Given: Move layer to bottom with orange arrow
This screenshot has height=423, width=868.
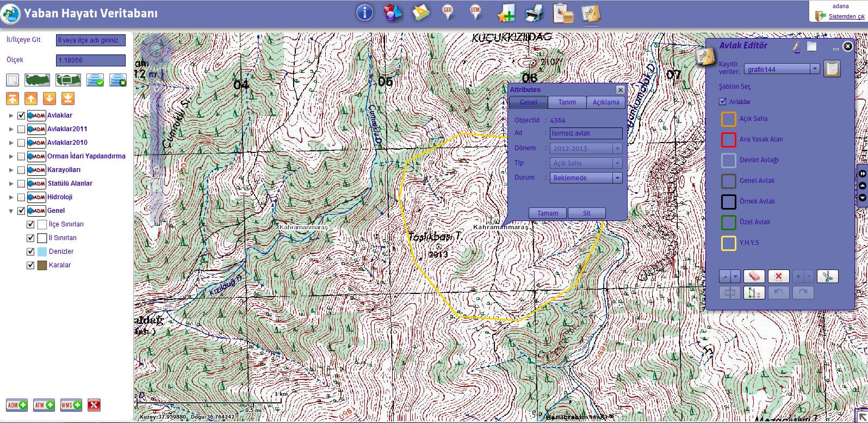Looking at the screenshot, I should coord(67,99).
